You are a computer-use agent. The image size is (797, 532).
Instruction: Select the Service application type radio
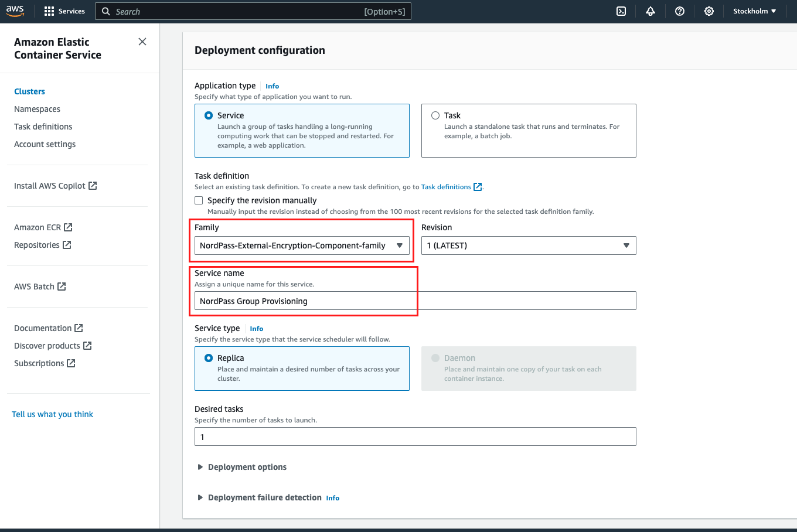tap(209, 115)
